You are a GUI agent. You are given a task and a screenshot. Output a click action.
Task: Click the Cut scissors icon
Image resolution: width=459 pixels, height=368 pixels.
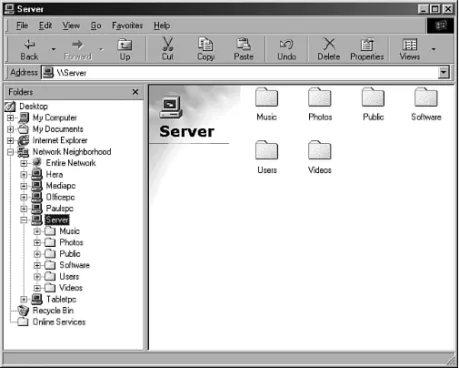(x=168, y=44)
